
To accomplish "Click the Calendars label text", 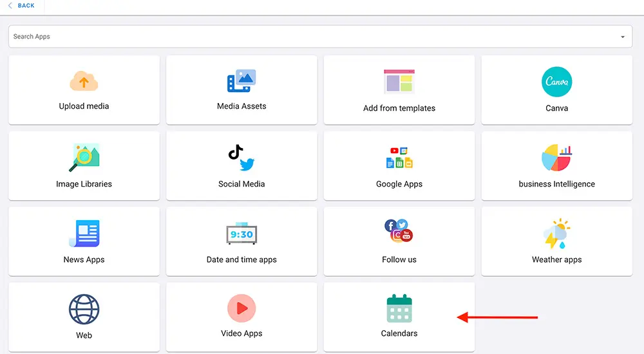I will click(x=399, y=333).
